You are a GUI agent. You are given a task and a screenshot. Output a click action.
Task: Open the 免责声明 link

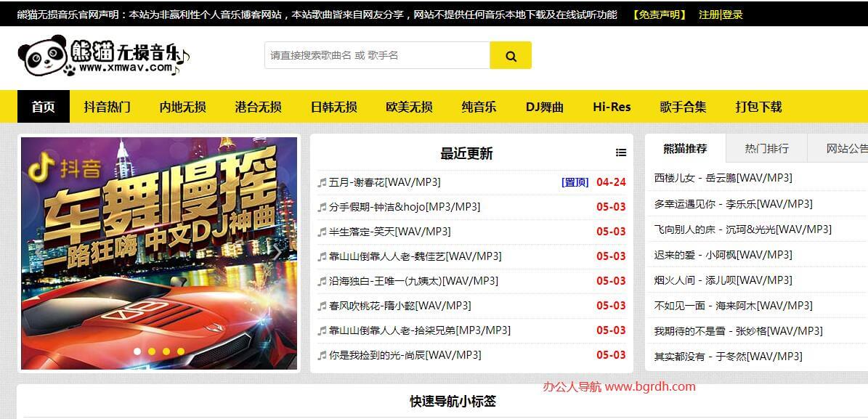(659, 15)
